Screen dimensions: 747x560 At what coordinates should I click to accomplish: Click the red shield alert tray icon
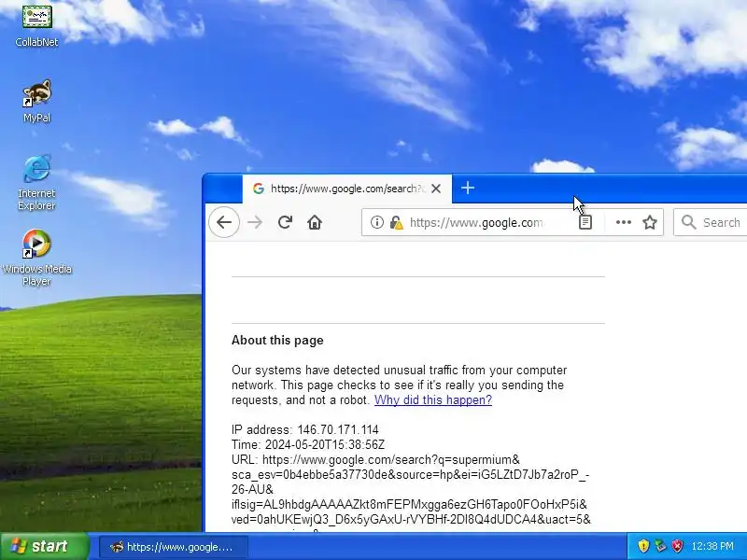click(x=678, y=546)
